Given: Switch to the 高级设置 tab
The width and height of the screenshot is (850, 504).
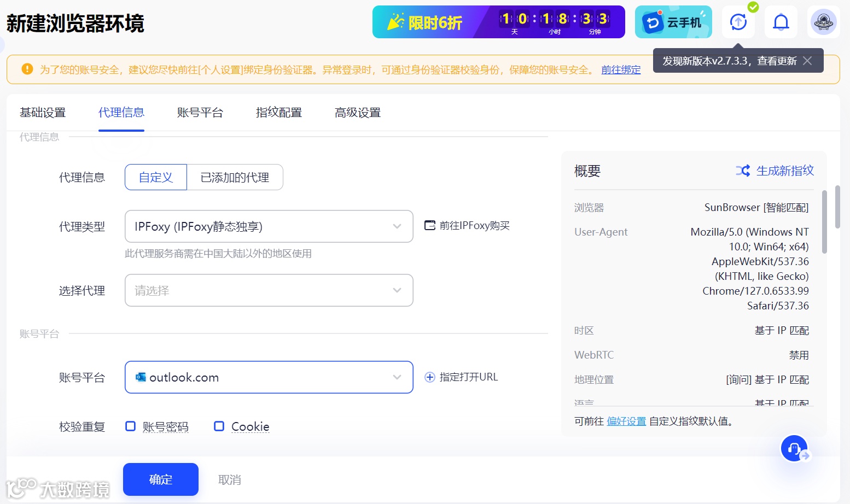Looking at the screenshot, I should 358,113.
